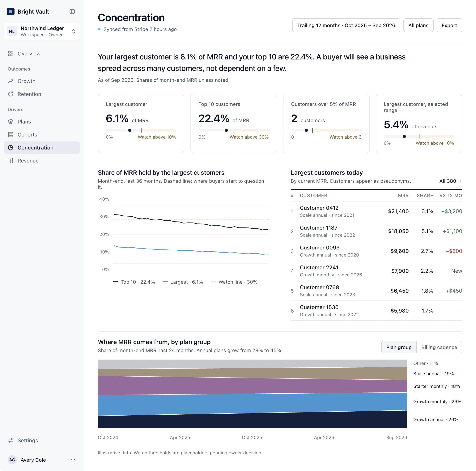This screenshot has width=476, height=471.
Task: Click the Starter monthly · 18% legend label
Action: (436, 386)
